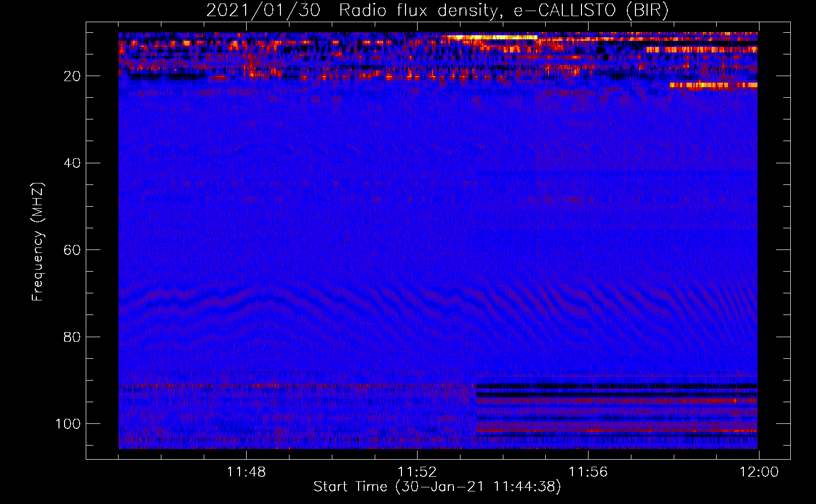Click the "11:52" time tick label
The width and height of the screenshot is (816, 504).
(417, 472)
